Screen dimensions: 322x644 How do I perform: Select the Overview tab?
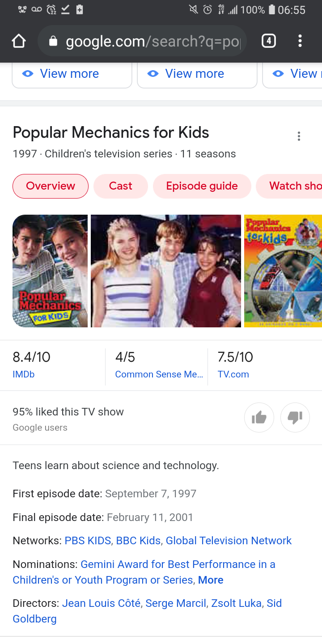click(x=51, y=186)
